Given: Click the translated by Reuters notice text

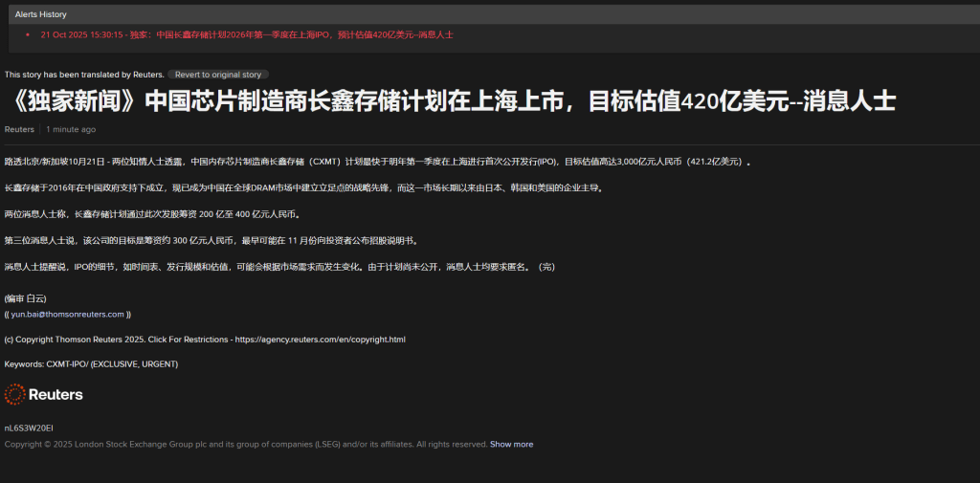Looking at the screenshot, I should tap(84, 75).
